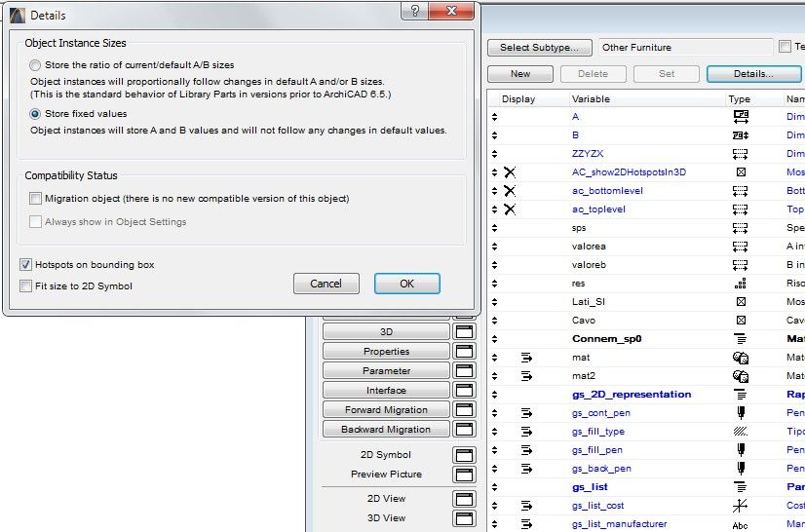Check 'Fit size to 2D Symbol'

coord(25,286)
